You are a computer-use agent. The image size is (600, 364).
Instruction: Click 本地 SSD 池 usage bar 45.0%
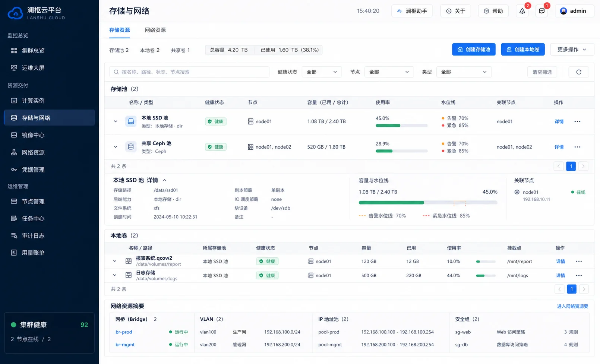coord(401,126)
